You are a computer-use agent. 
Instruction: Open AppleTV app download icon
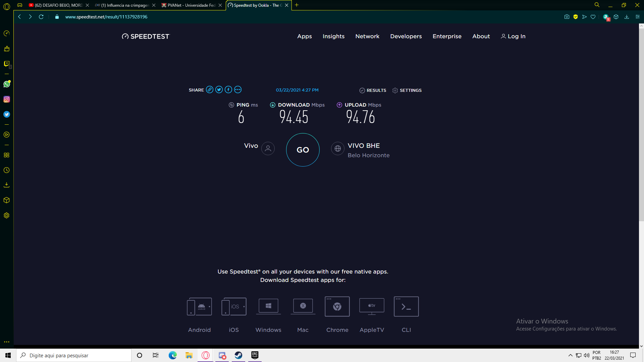coord(372,306)
